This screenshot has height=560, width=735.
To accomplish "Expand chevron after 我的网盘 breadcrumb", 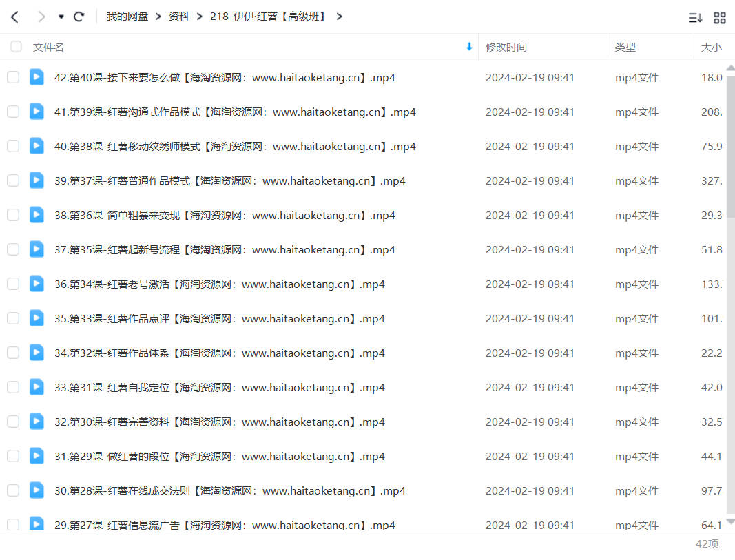I will coord(158,17).
